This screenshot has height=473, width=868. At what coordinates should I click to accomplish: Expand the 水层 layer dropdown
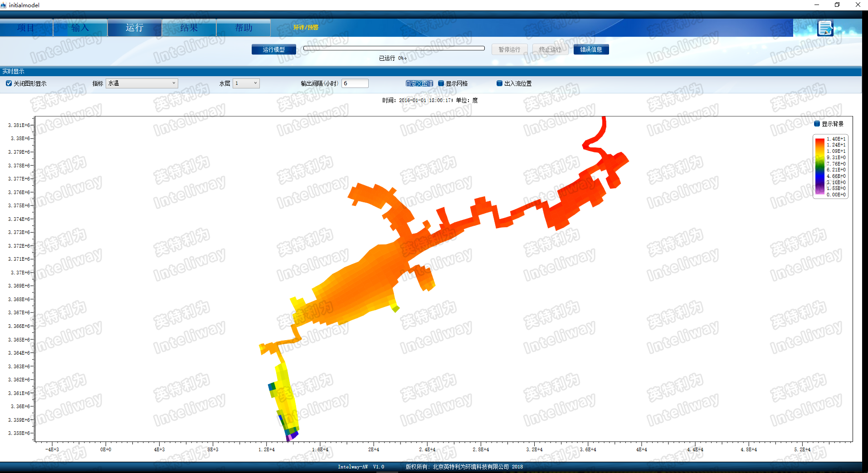point(246,83)
